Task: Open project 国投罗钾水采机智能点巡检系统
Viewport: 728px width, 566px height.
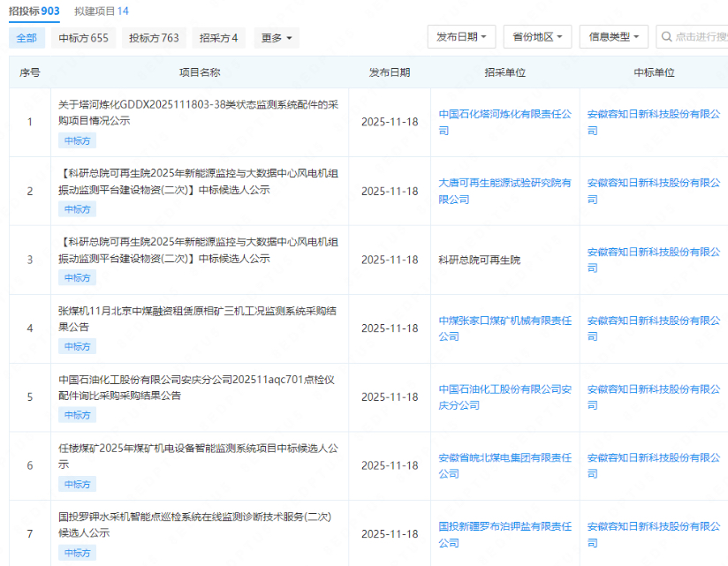Action: click(x=195, y=524)
